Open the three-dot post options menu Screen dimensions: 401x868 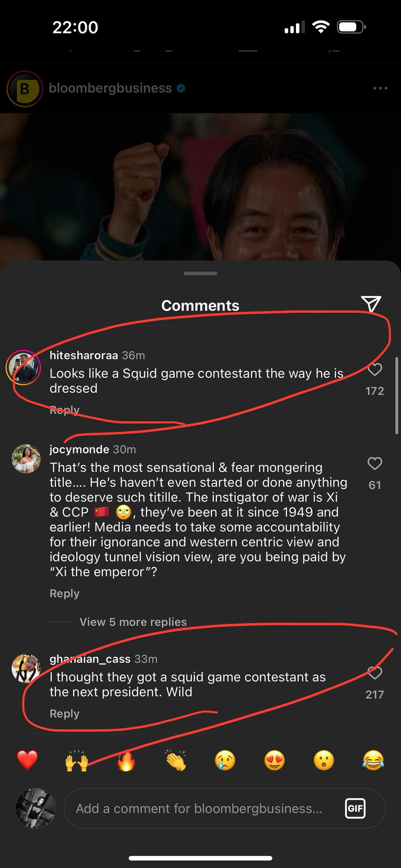click(x=380, y=88)
